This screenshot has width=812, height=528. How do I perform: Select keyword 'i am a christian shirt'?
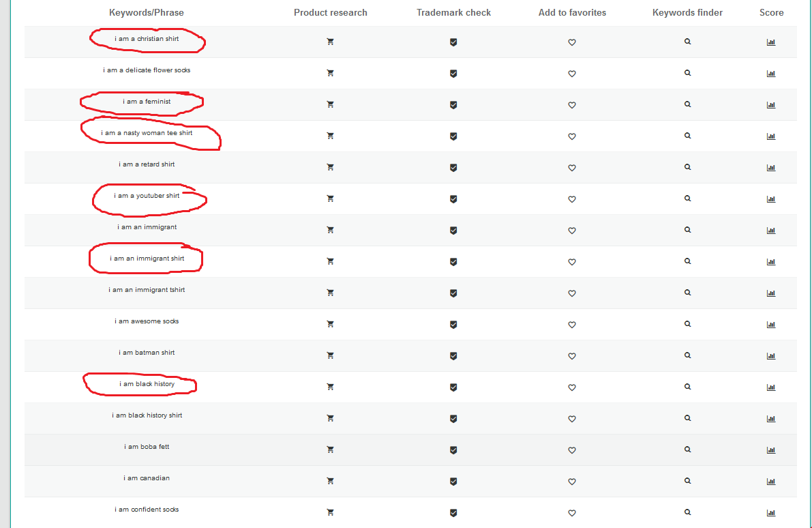tap(147, 39)
